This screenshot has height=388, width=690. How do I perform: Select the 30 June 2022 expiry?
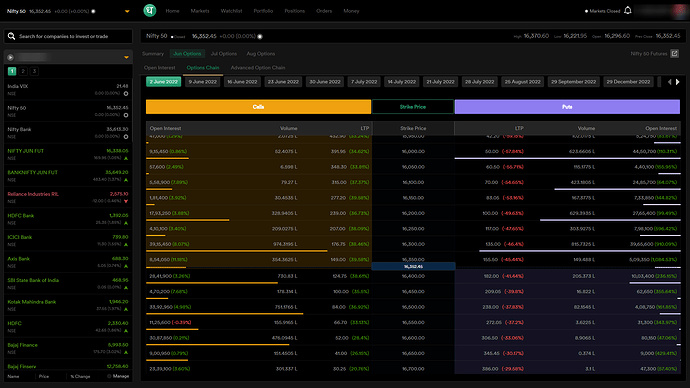point(325,82)
